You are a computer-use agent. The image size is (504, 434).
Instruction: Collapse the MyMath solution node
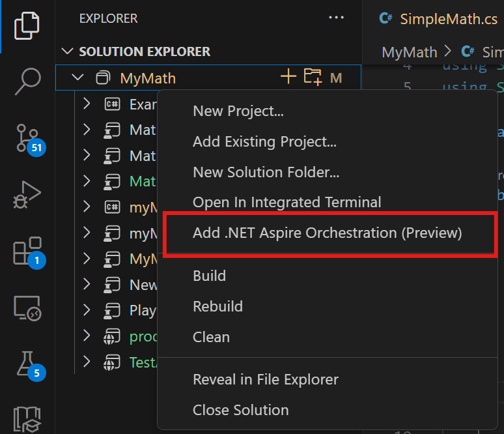(77, 78)
